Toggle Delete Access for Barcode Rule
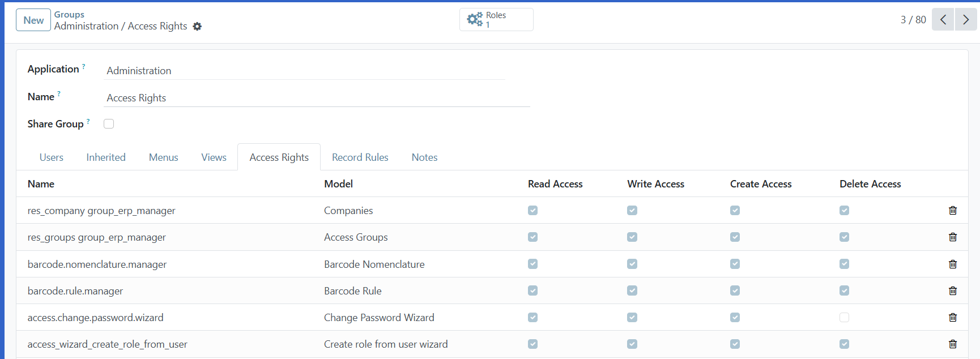Screen dimensions: 980x359 (844, 290)
